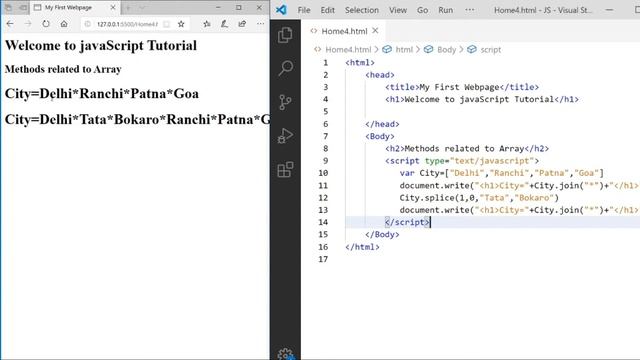The height and width of the screenshot is (360, 640).
Task: Click the opening html tag on line 1
Action: click(x=360, y=63)
